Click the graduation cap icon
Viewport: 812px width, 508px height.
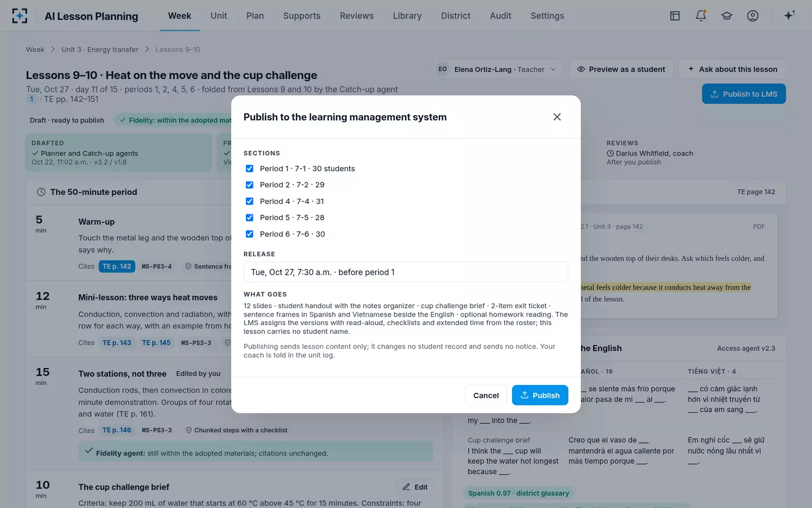[727, 16]
